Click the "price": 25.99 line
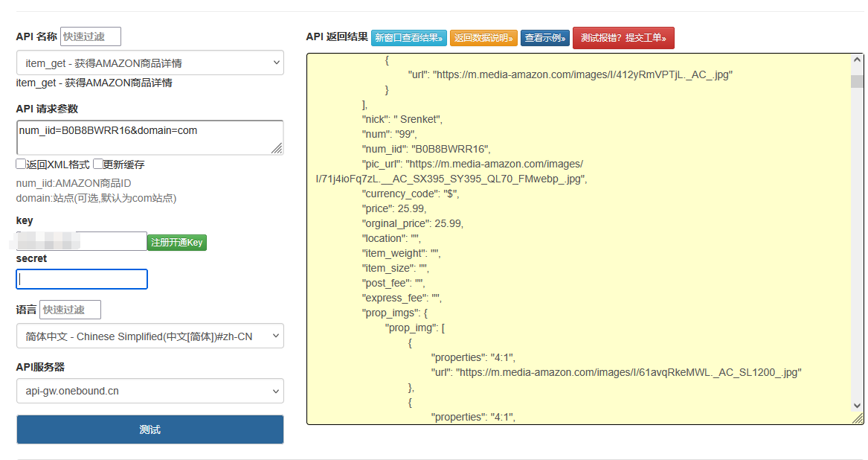Screen dimensions: 868x460 pos(394,208)
